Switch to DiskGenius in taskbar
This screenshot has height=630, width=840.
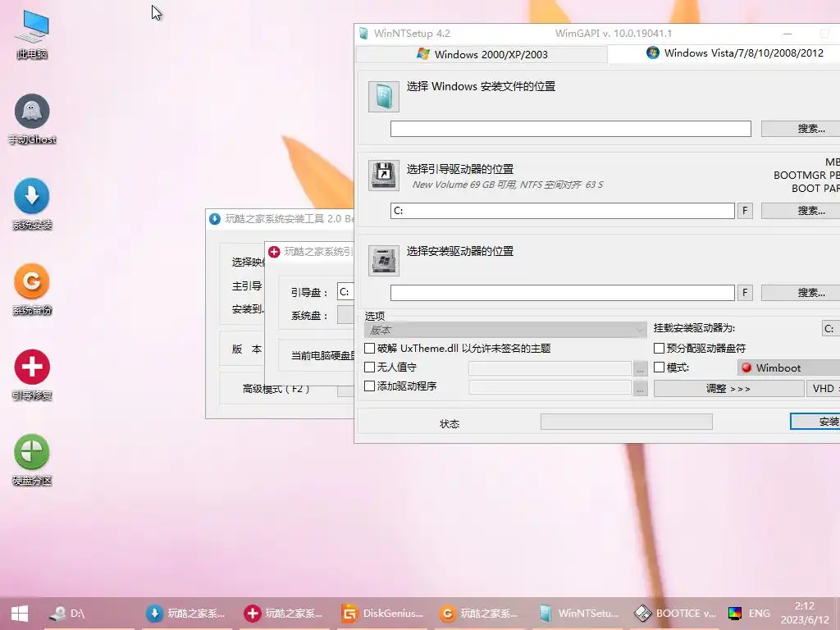(x=382, y=614)
